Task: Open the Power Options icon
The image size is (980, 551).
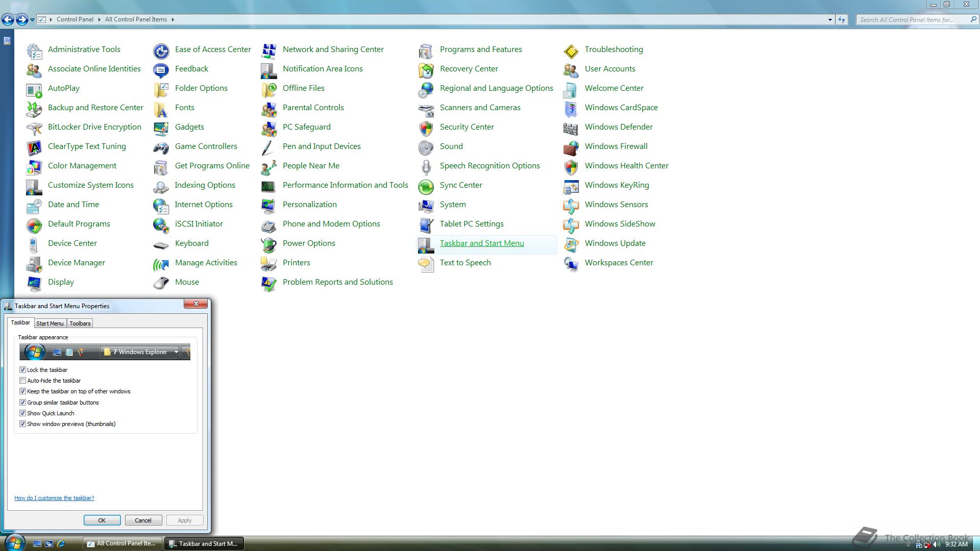Action: click(x=269, y=244)
